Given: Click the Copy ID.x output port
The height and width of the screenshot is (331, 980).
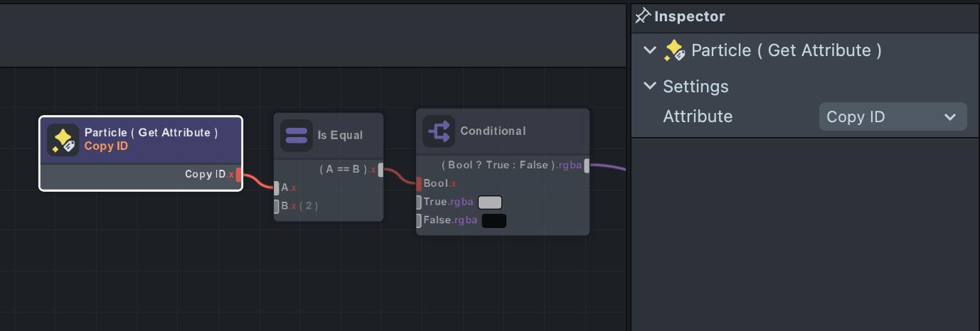Looking at the screenshot, I should 239,175.
